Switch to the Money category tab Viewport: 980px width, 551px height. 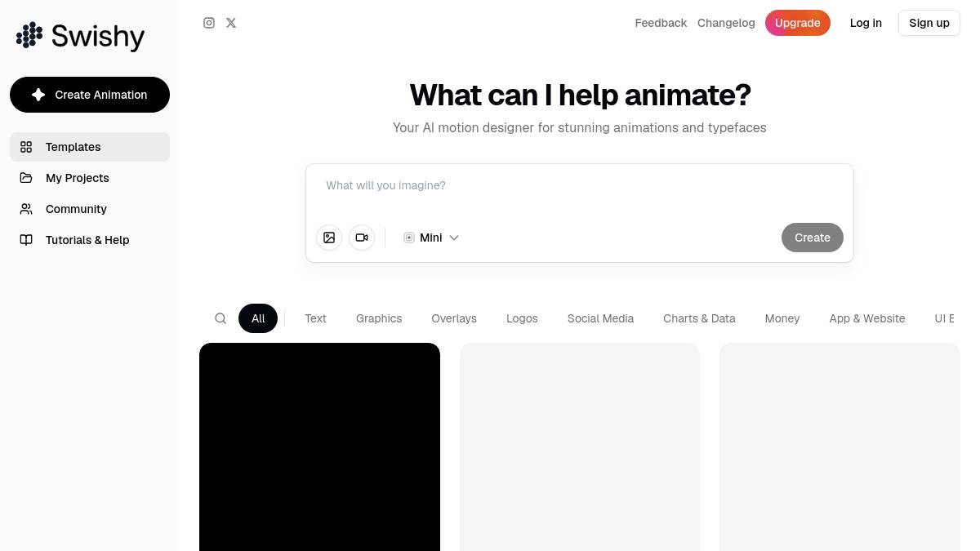782,318
